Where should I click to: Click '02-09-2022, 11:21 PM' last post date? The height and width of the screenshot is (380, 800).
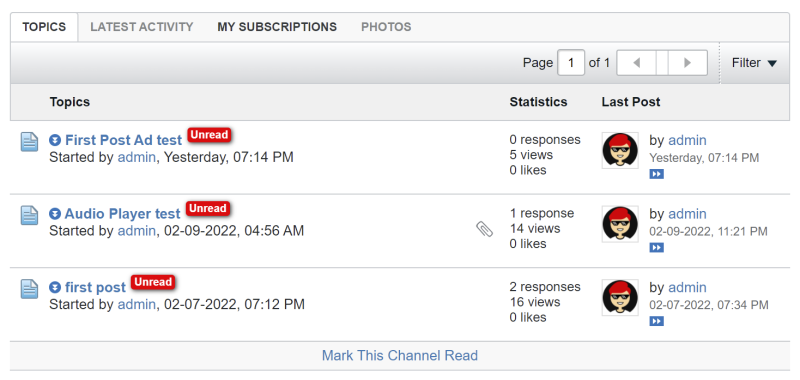708,232
